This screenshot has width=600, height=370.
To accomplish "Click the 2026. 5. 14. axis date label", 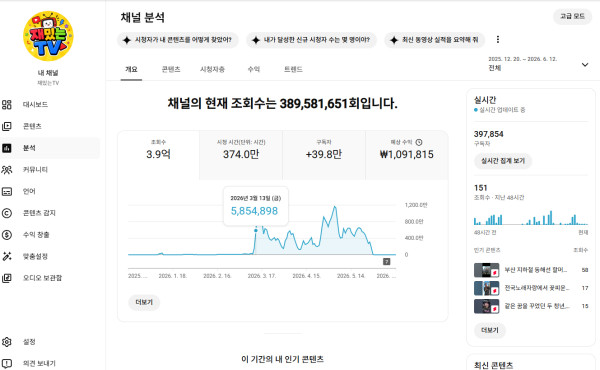I will (x=351, y=276).
